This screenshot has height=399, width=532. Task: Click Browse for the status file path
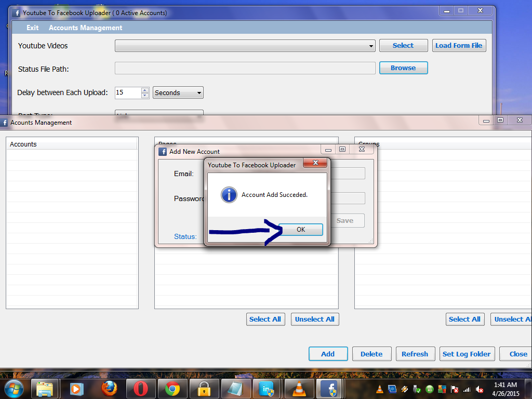403,68
